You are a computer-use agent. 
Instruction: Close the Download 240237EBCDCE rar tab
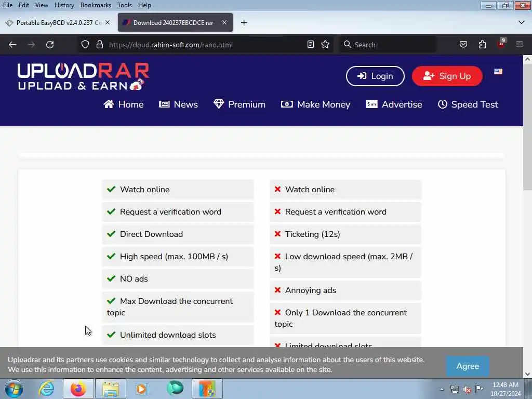tap(224, 22)
